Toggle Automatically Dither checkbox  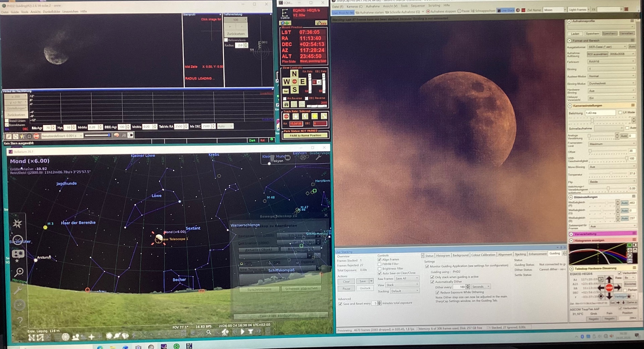tap(432, 282)
